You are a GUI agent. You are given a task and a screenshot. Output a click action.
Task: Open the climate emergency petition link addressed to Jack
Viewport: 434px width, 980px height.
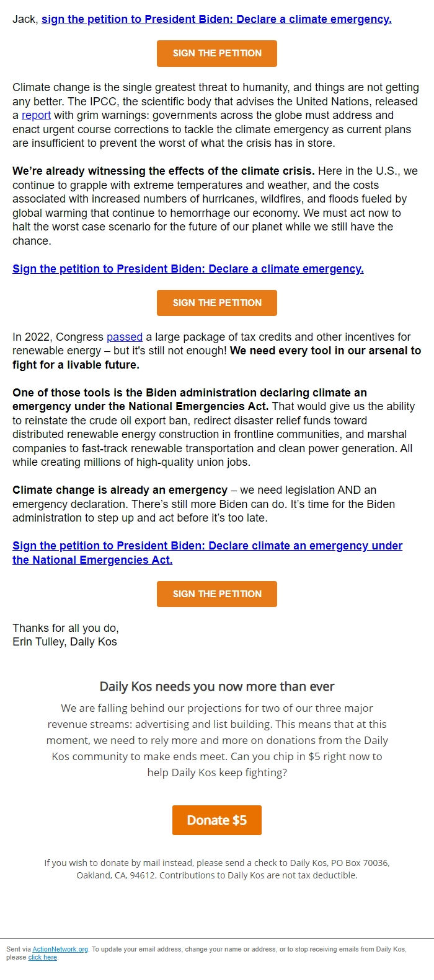click(216, 19)
